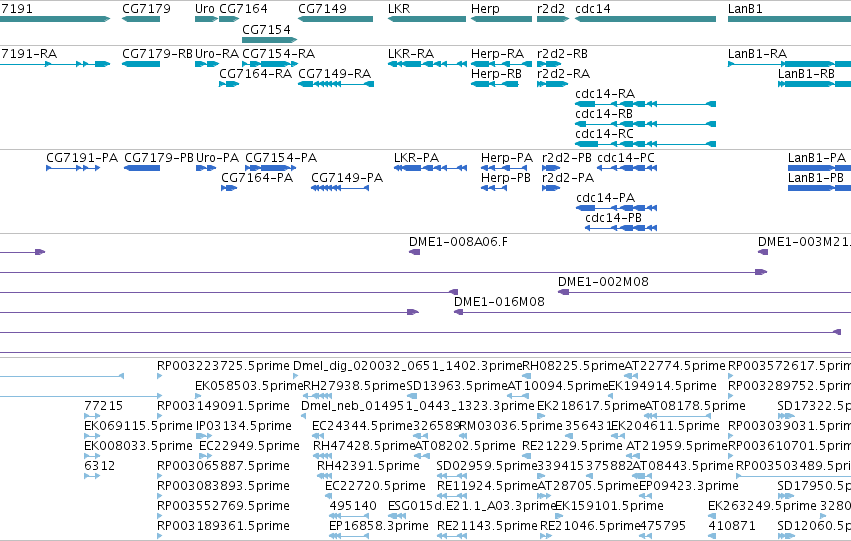
Task: Click the DME1-002M08 BAC label
Action: 603,282
